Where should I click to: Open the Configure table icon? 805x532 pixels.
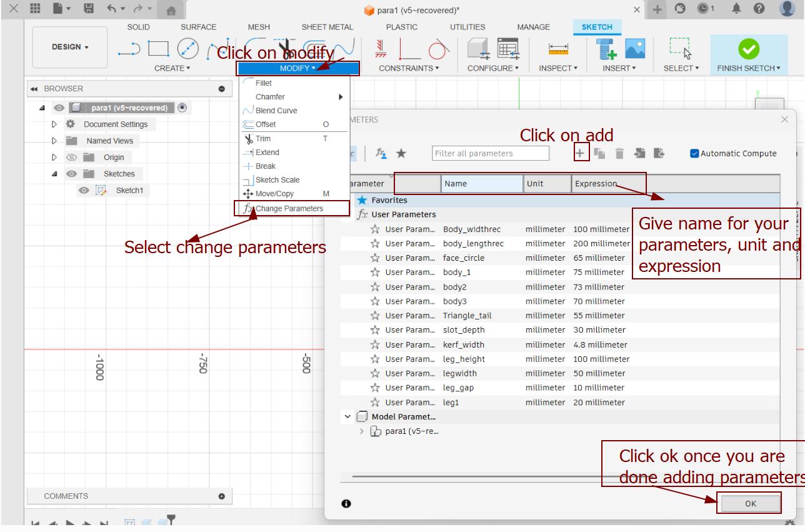507,49
